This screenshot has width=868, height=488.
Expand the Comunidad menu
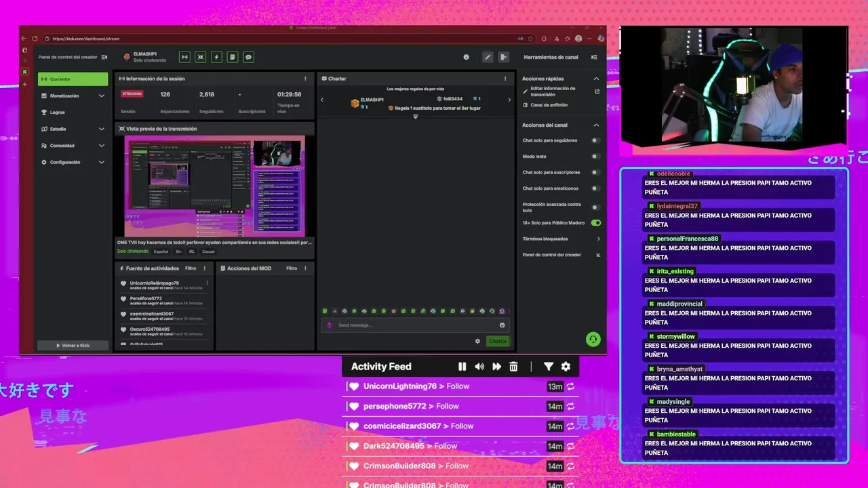tap(101, 146)
